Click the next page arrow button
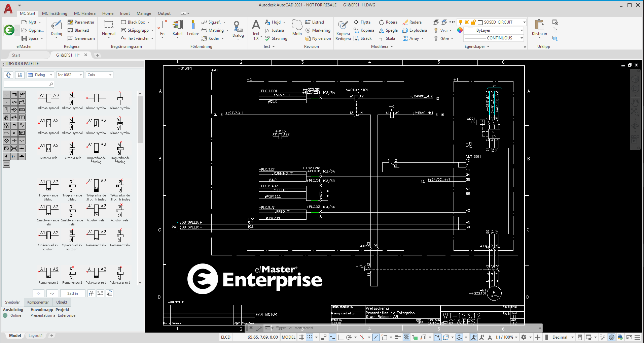The height and width of the screenshot is (343, 644). coord(52,293)
